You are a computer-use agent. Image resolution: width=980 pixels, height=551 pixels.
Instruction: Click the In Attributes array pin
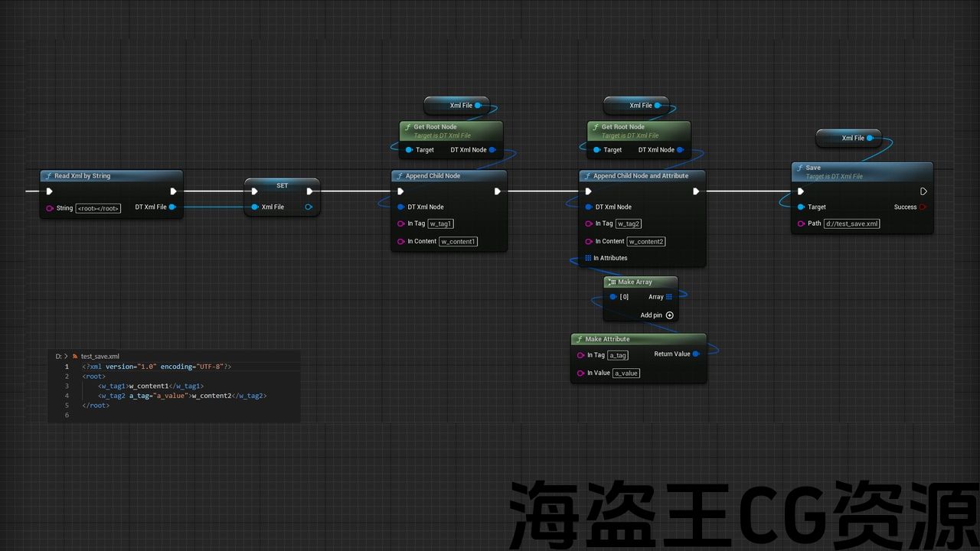click(588, 258)
